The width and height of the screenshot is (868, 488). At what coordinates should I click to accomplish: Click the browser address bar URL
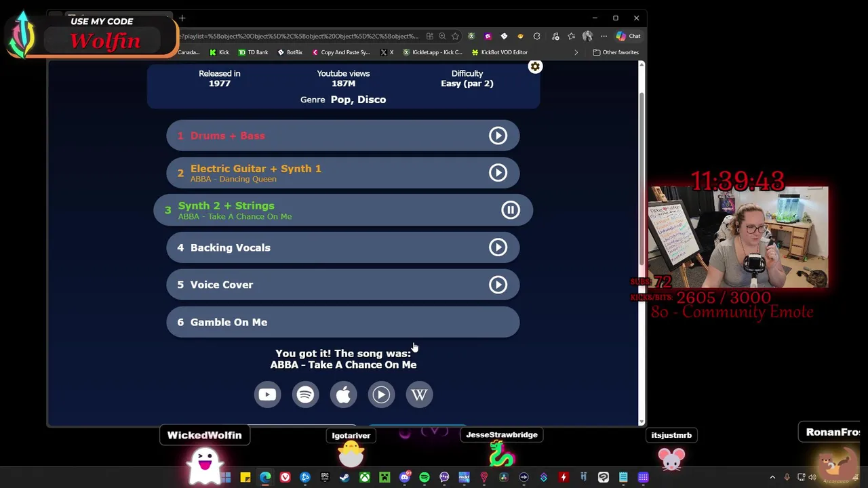(x=299, y=36)
